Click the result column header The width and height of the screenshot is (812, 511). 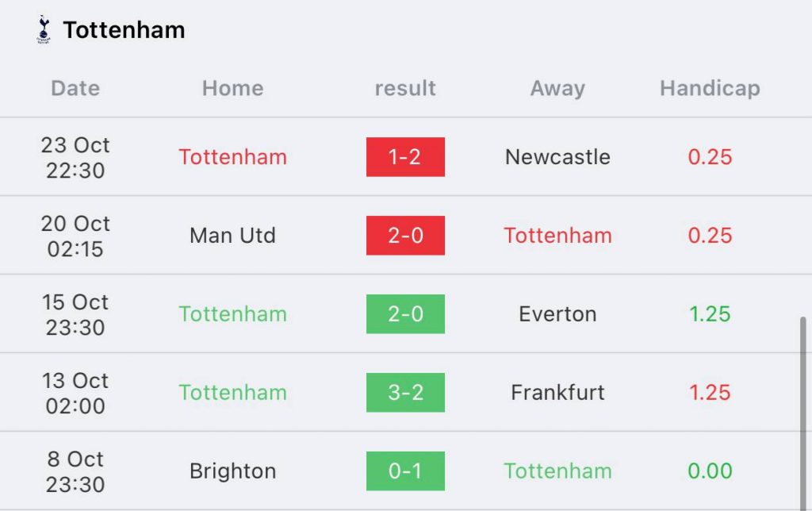(405, 88)
